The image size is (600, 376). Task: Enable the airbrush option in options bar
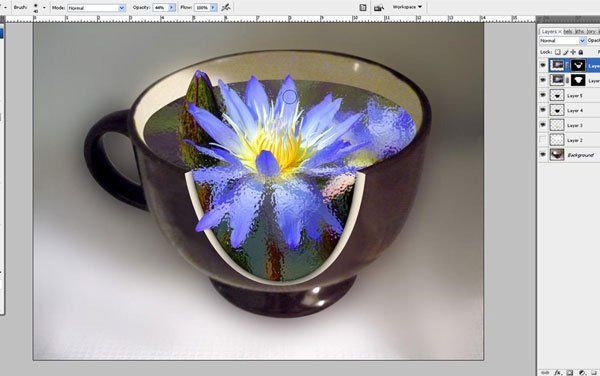point(226,7)
